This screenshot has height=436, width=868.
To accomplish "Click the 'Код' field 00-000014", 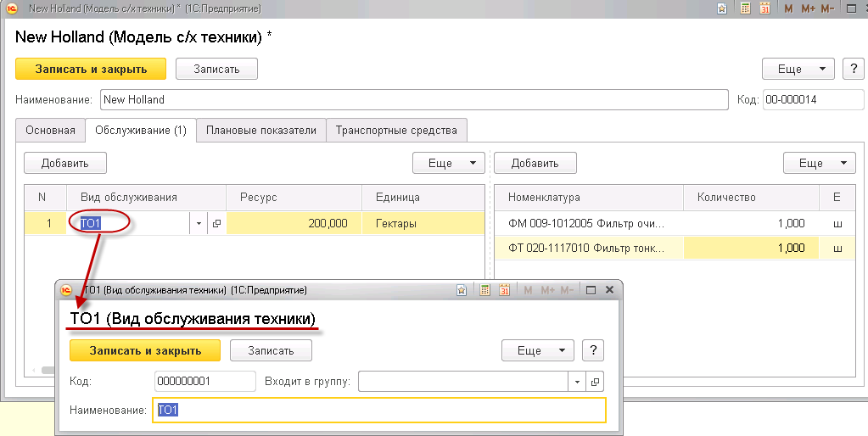I will tap(813, 100).
